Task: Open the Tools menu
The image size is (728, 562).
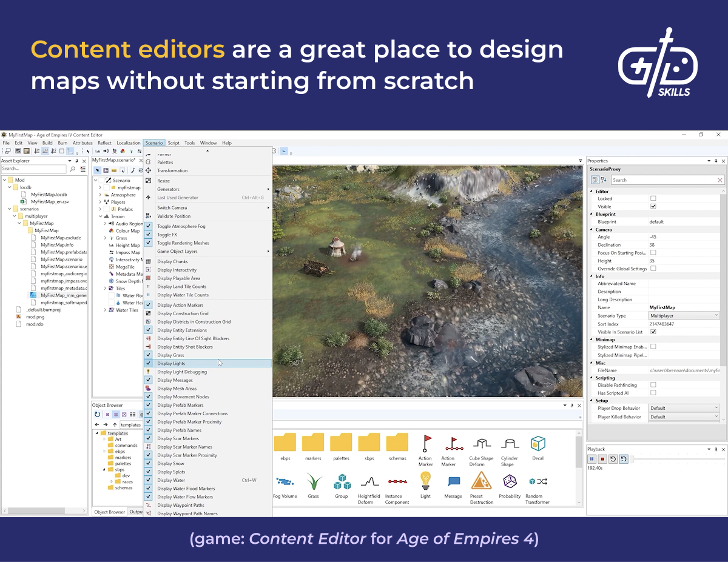Action: (190, 143)
